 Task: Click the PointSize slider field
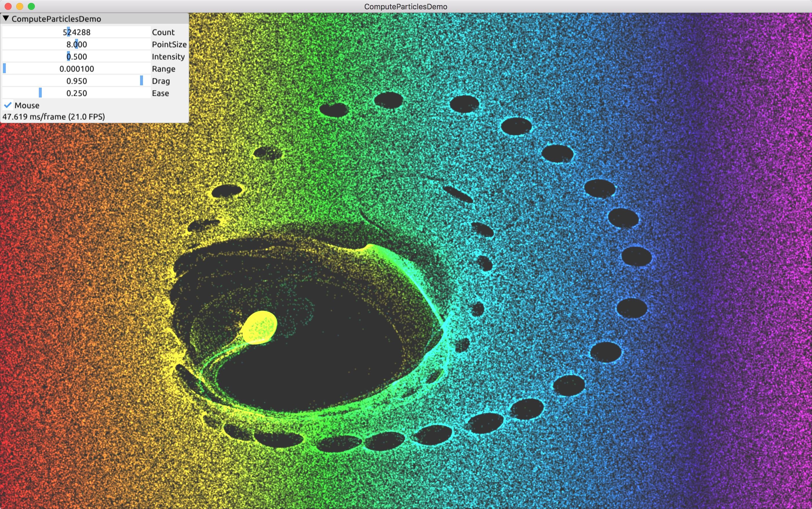(76, 44)
